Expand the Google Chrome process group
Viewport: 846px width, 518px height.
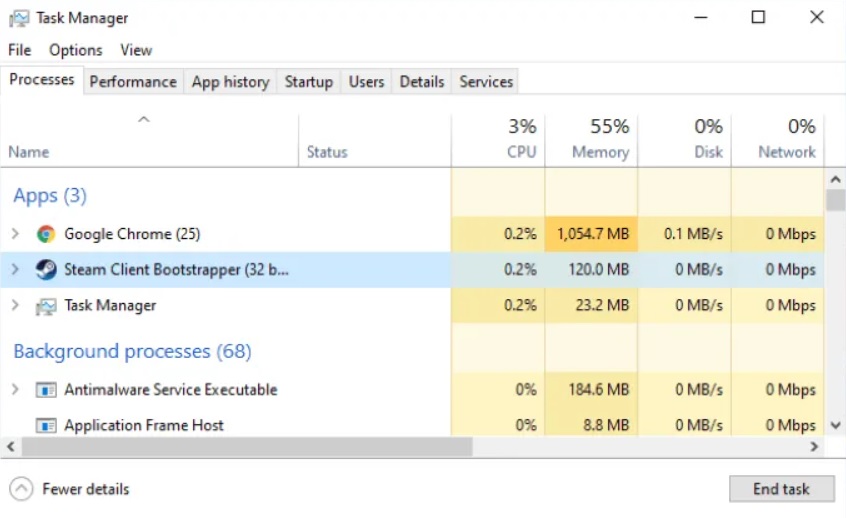(15, 234)
